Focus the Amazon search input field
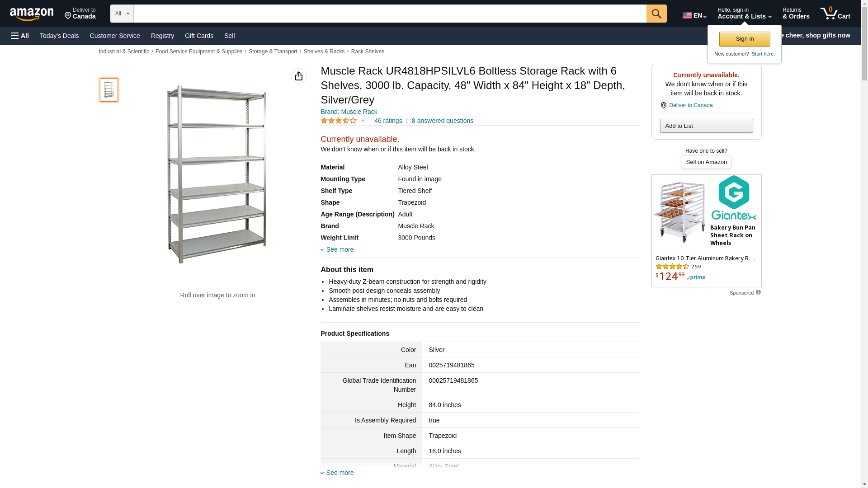Screen dimensions: 868x488 pos(390,14)
